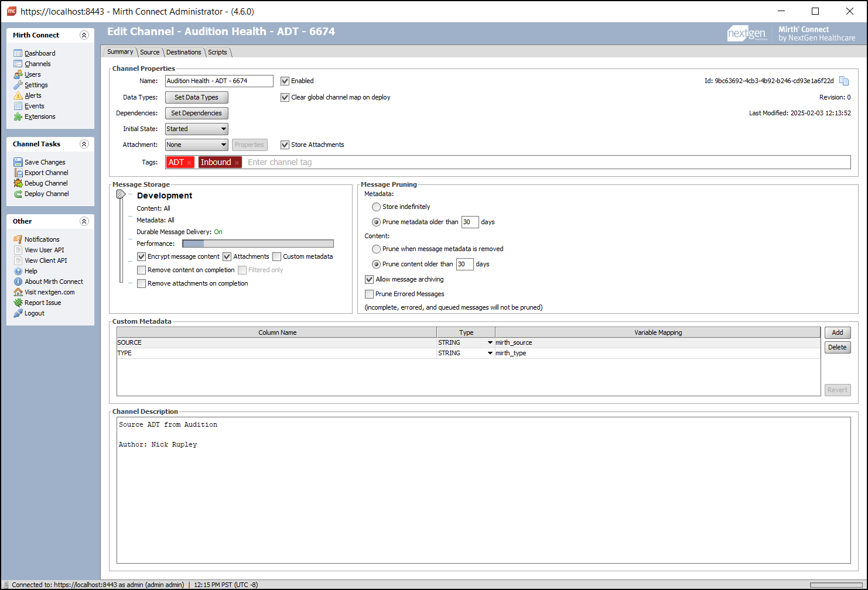Collapse the Other sidebar panel

point(84,221)
